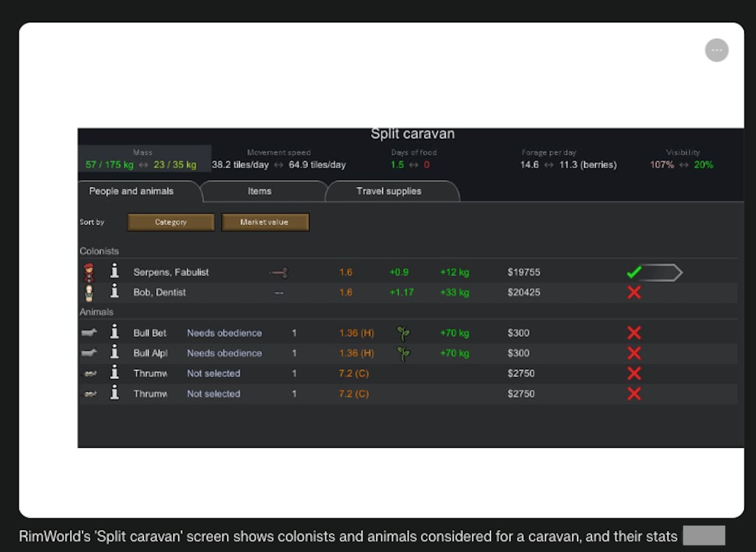Click first Thrumw animal icon
The width and height of the screenshot is (756, 552).
[x=90, y=374]
